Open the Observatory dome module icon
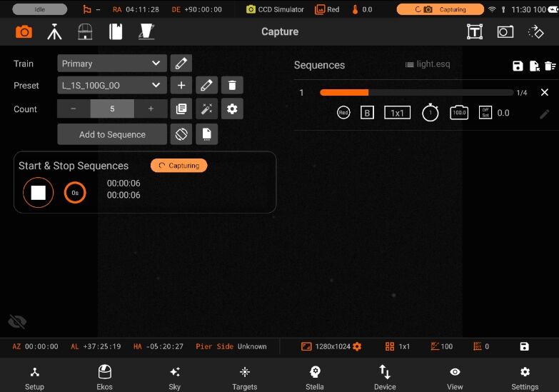Screen dimensions: 559x392 [x=85, y=32]
